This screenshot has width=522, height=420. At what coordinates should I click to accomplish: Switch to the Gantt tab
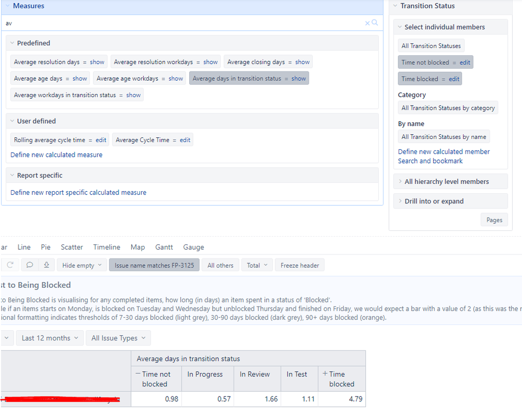164,247
